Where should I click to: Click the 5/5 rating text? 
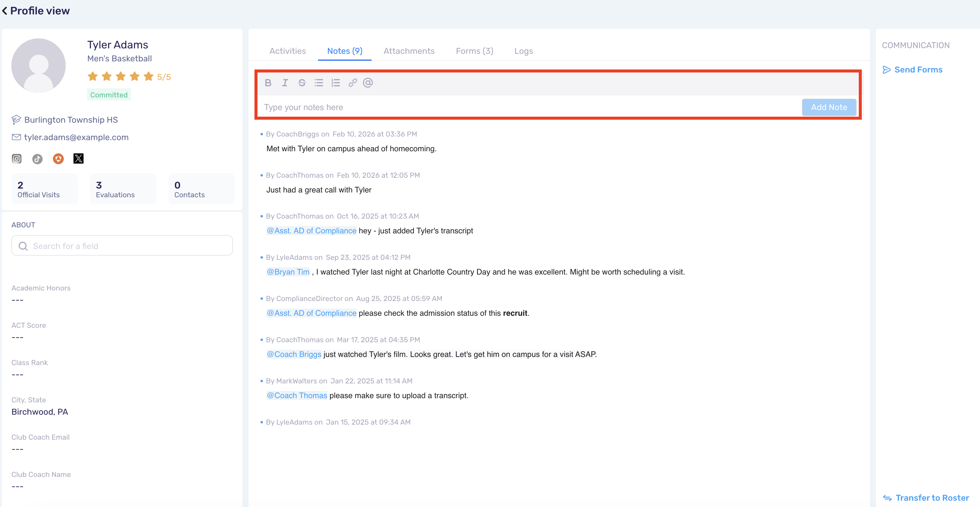164,77
